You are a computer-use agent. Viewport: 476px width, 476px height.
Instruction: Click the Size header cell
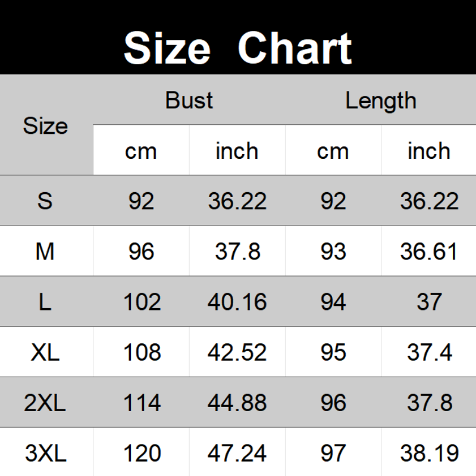click(x=46, y=126)
